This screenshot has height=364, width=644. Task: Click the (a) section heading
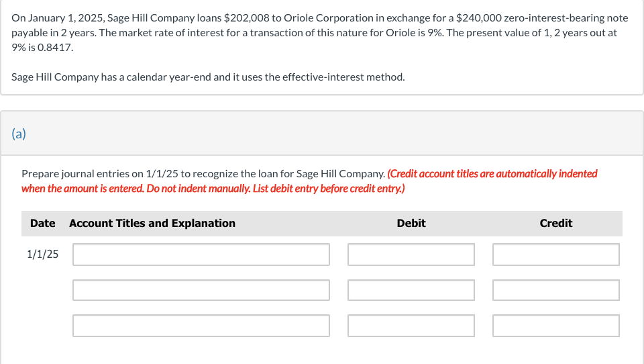coord(19,133)
